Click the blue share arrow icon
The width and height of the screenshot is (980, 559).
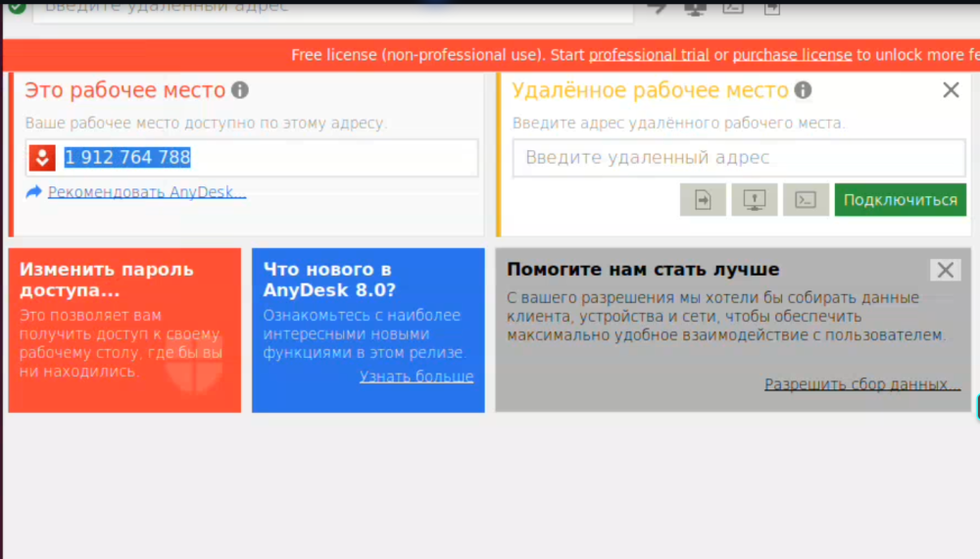(33, 192)
